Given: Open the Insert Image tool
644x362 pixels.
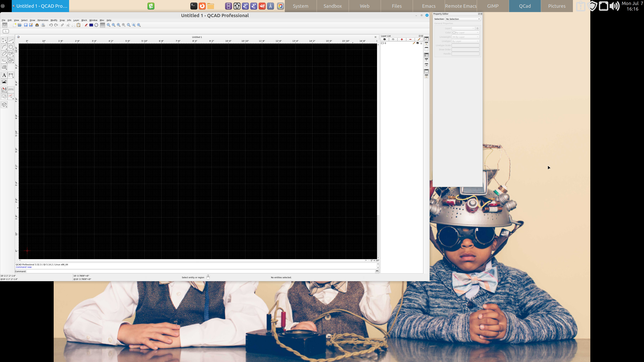Looking at the screenshot, I should [x=4, y=82].
